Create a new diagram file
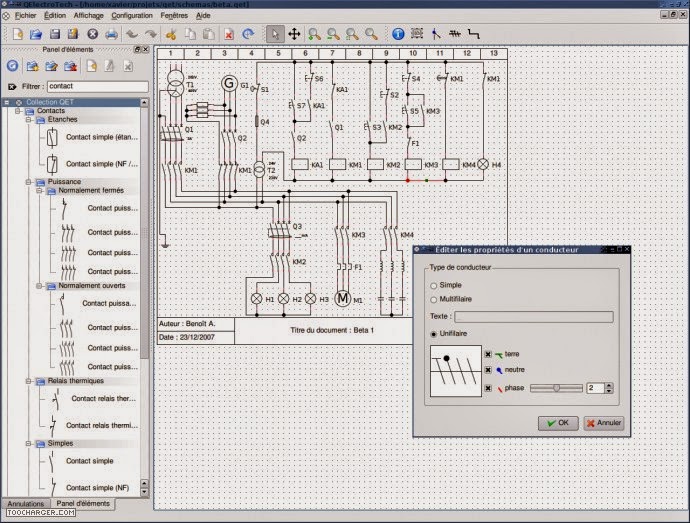Image resolution: width=690 pixels, height=523 pixels. point(18,34)
